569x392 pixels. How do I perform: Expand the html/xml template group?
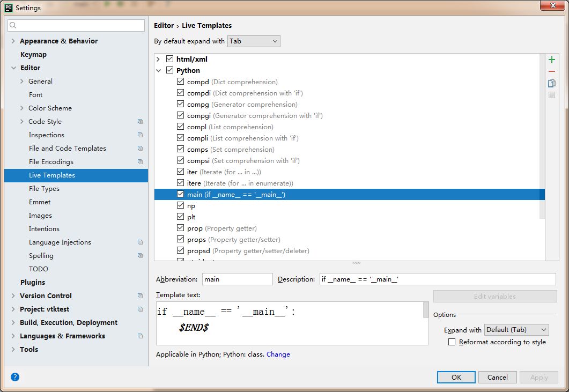tap(158, 59)
